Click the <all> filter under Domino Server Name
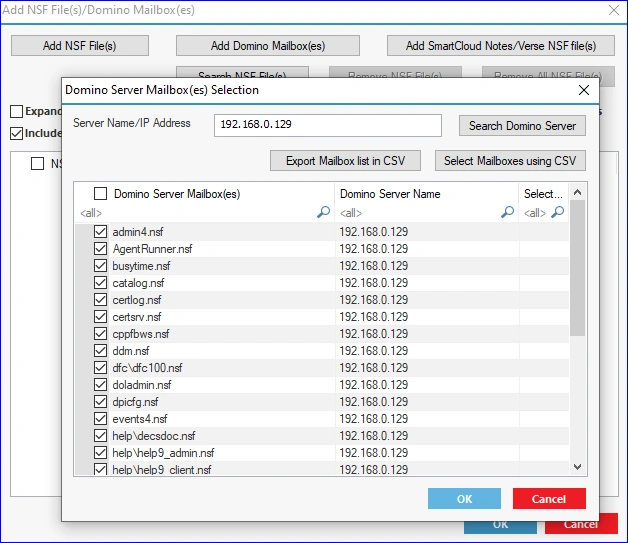This screenshot has height=543, width=628. point(351,213)
